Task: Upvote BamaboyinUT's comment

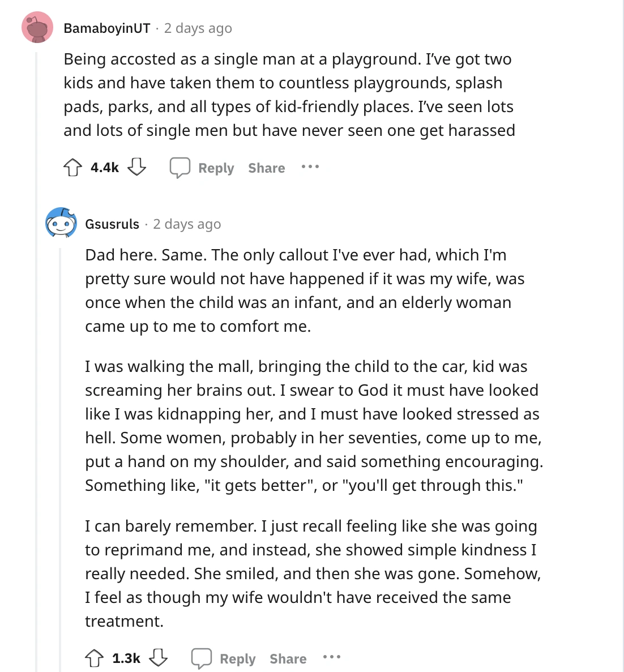Action: (x=72, y=168)
